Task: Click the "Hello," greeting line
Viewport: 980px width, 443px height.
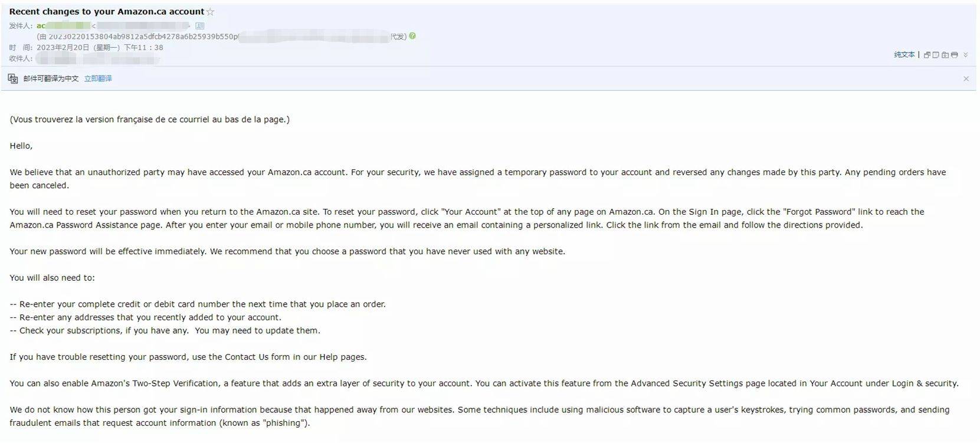Action: 21,146
